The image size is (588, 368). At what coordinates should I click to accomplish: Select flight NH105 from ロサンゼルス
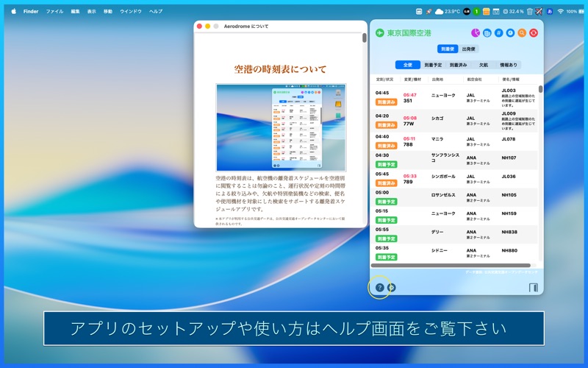455,197
